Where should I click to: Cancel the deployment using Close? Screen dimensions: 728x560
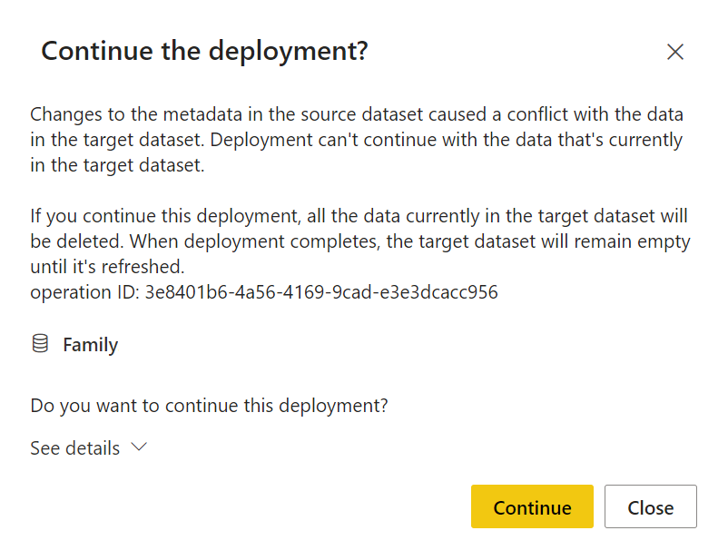click(651, 506)
